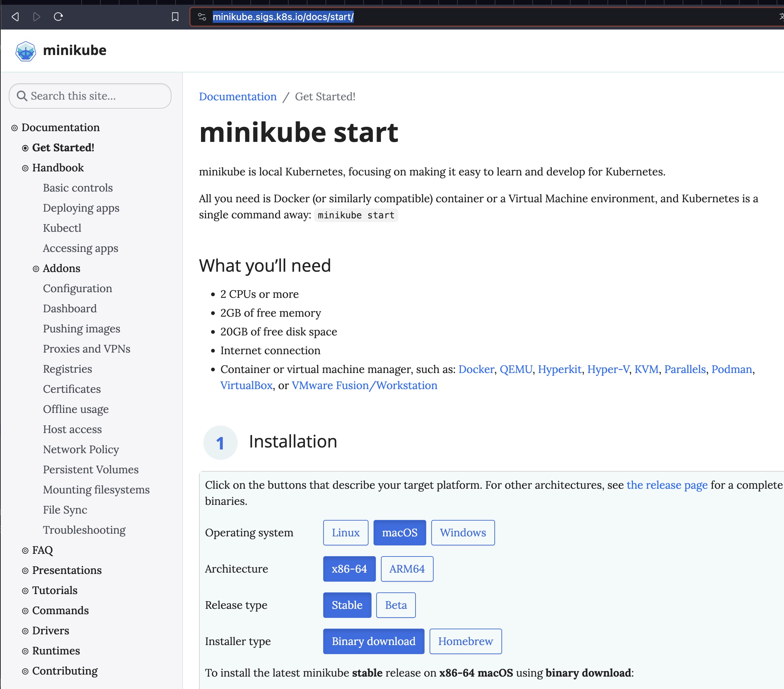Viewport: 784px width, 689px height.
Task: Open the VirtualBox link
Action: [247, 385]
